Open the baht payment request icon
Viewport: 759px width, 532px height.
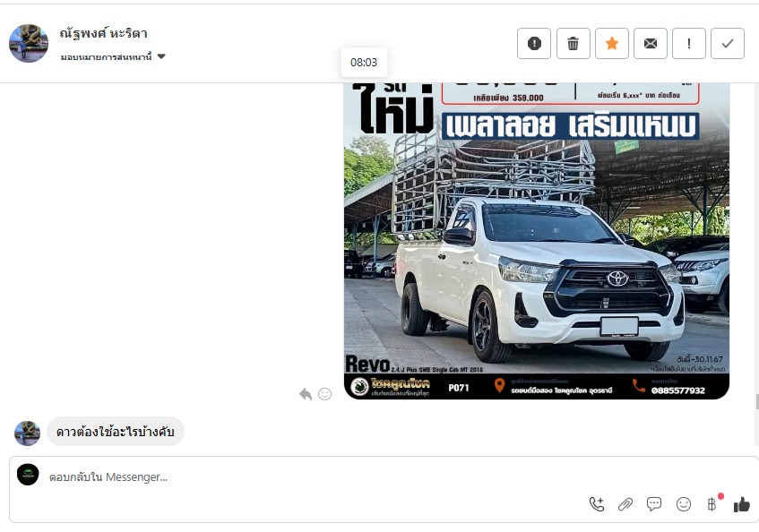tap(712, 504)
